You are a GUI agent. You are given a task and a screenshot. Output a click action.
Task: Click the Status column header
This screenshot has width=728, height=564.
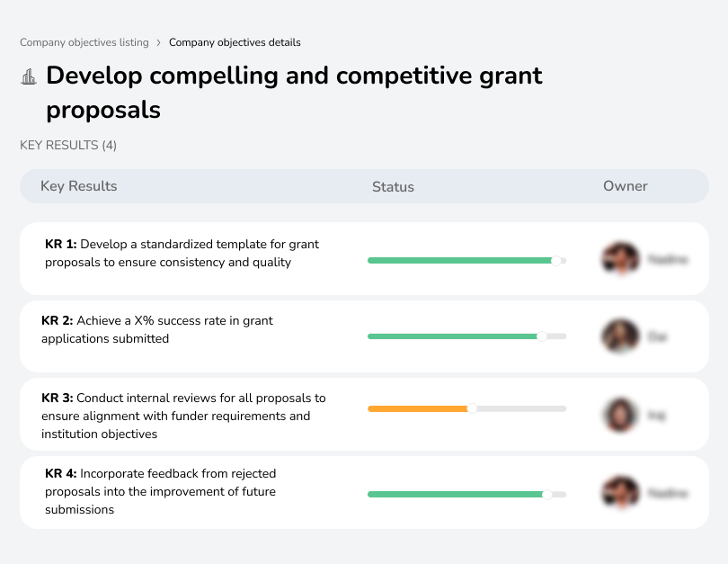393,187
